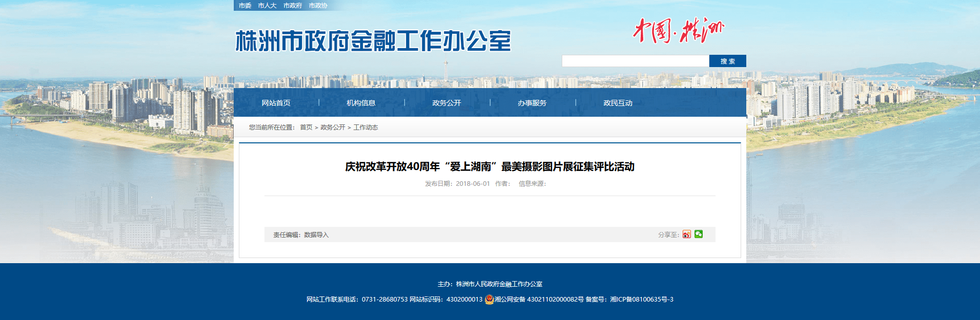The height and width of the screenshot is (320, 980).
Task: Open the 办事服务 navigation menu
Action: pos(532,103)
